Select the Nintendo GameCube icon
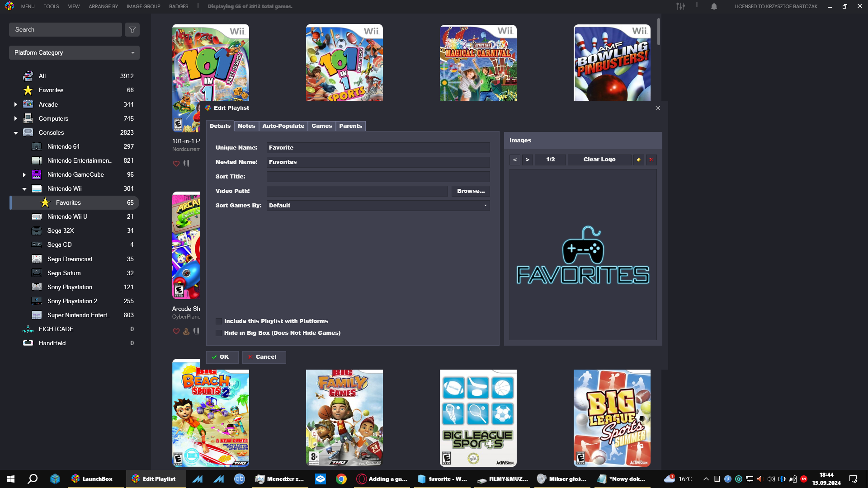Image resolution: width=868 pixels, height=488 pixels. coord(37,174)
